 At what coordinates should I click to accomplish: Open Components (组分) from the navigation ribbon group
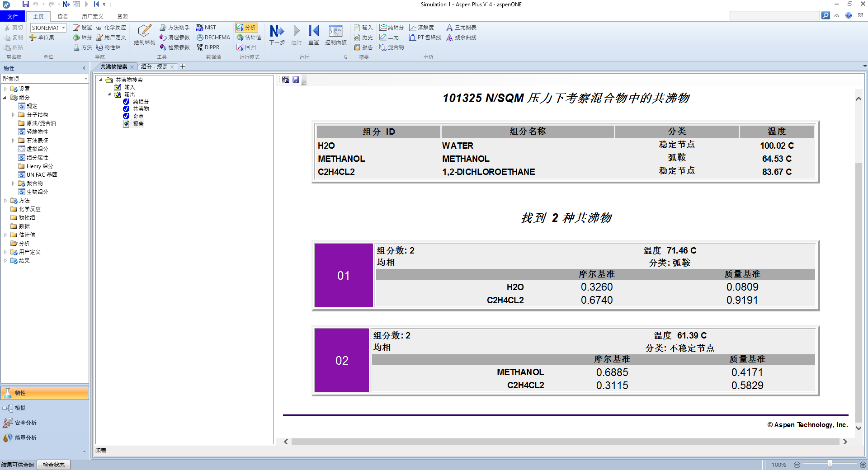coord(83,38)
